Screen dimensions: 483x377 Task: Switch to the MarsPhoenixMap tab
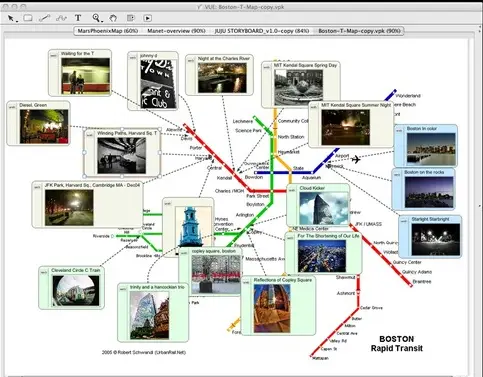107,31
